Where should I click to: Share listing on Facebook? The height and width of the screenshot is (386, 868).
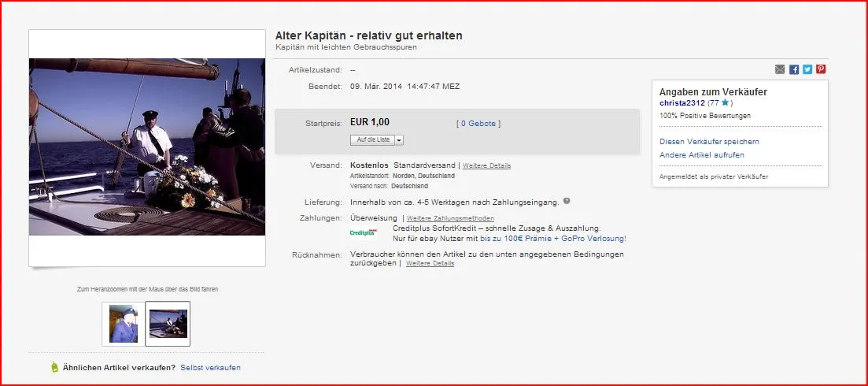[x=794, y=69]
